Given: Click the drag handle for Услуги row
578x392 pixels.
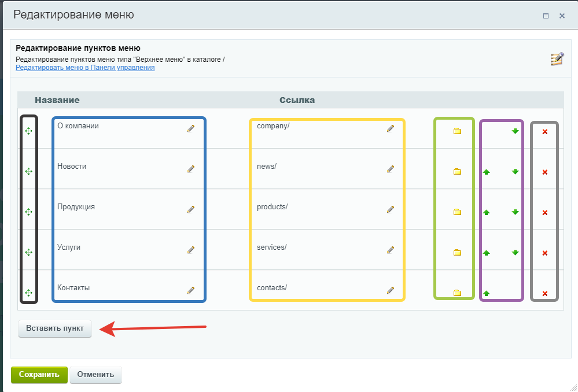Looking at the screenshot, I should pyautogui.click(x=28, y=252).
